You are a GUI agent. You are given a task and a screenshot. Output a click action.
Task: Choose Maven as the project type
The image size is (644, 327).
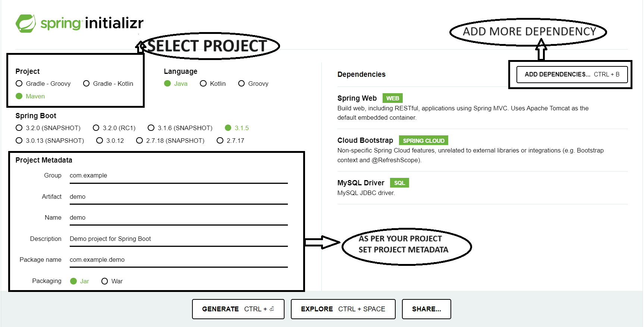coord(19,96)
